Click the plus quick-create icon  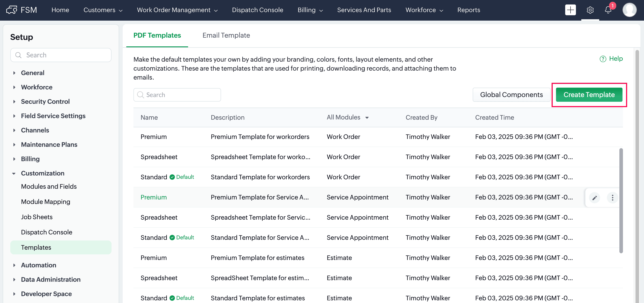click(570, 10)
